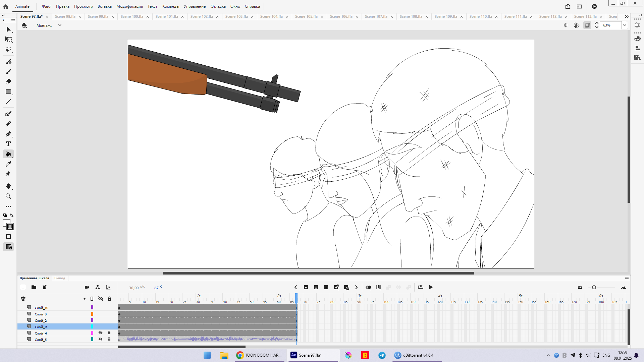Insert a blank keyframe from timeline toolbar
644x362 pixels.
coord(316,287)
